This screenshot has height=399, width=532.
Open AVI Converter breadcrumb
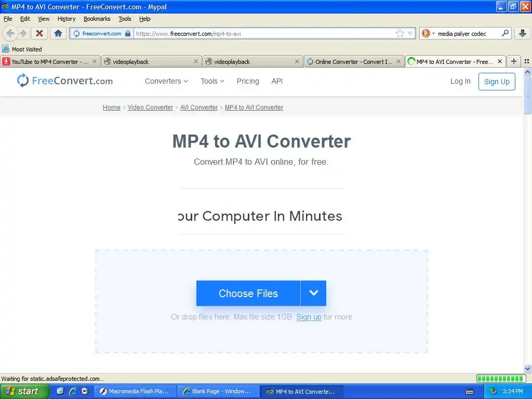point(199,107)
